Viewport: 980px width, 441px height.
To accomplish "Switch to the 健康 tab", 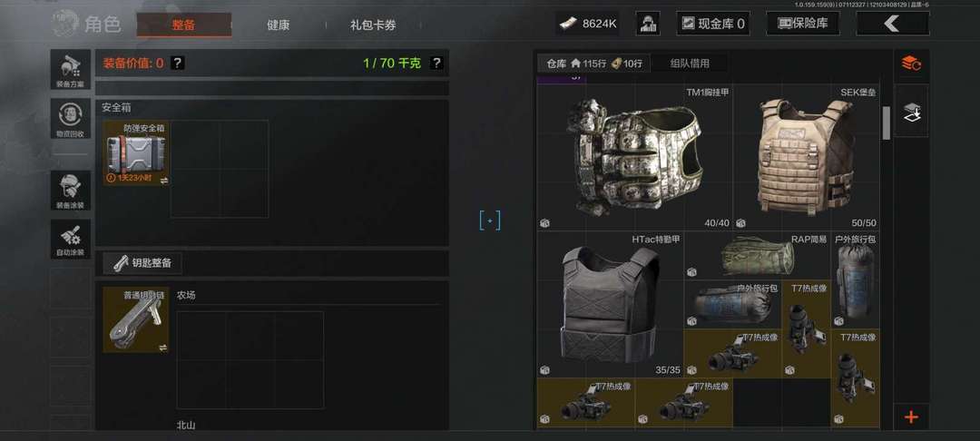I will [279, 25].
